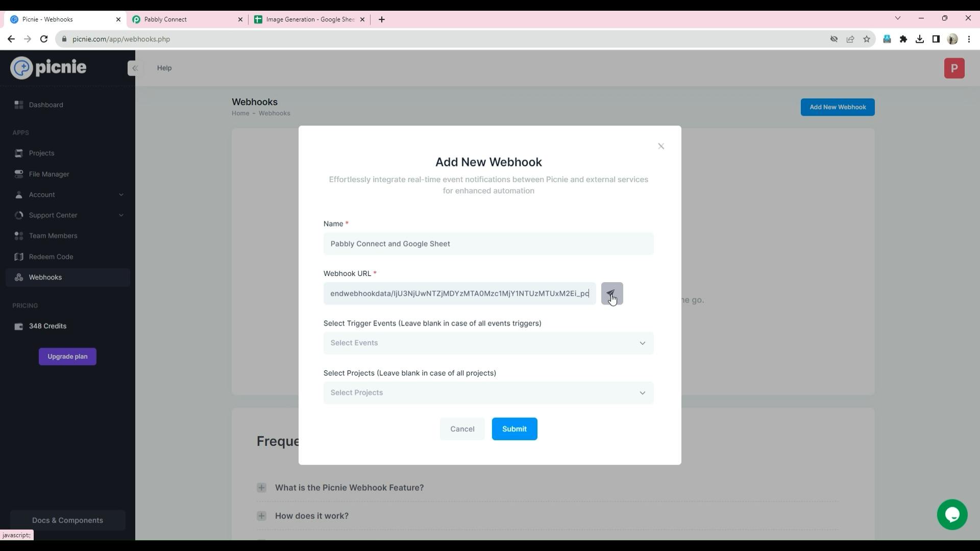Reload the page in browser

(x=44, y=39)
